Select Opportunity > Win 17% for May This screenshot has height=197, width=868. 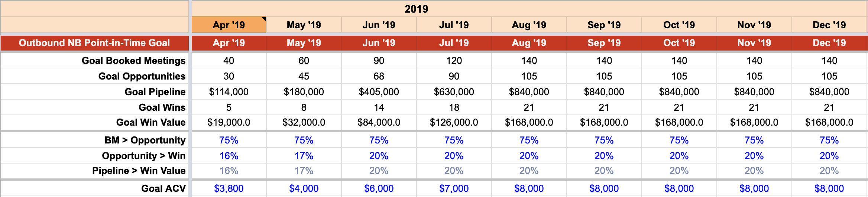pos(304,156)
